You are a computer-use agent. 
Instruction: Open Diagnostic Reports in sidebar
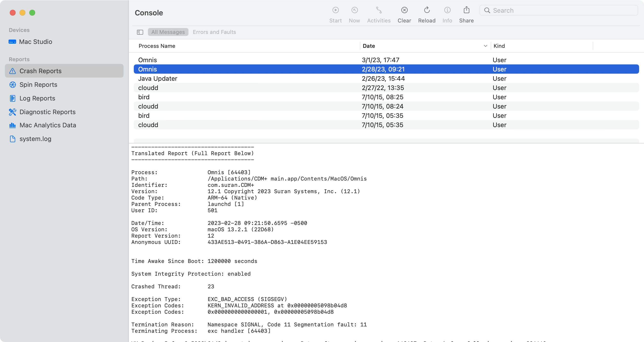tap(47, 112)
